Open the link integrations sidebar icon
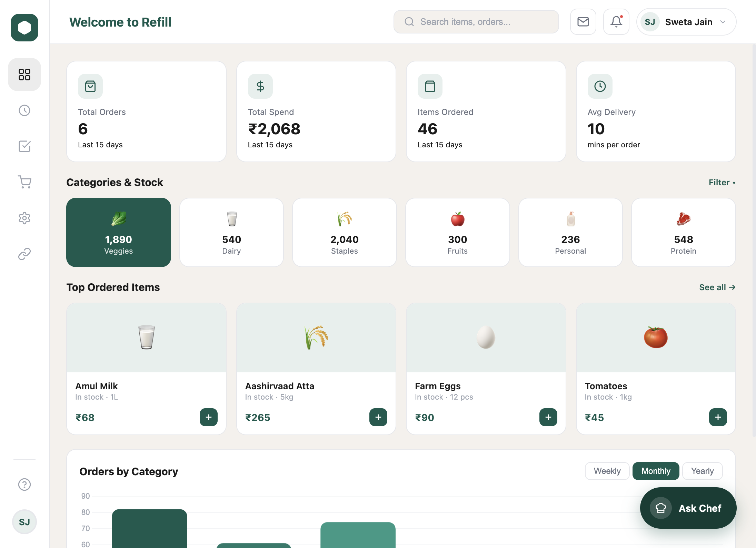 coord(24,254)
